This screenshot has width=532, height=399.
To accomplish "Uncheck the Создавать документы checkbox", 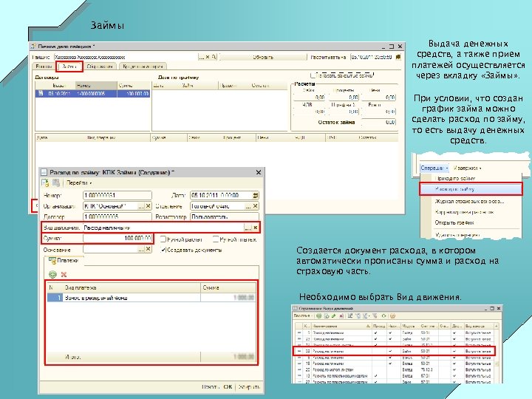I will (163, 250).
